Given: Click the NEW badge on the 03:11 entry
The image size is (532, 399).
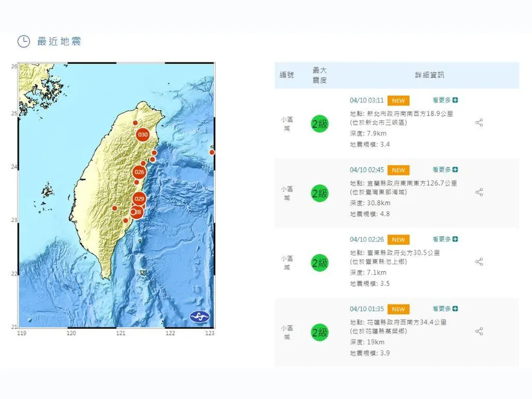Looking at the screenshot, I should tap(398, 100).
